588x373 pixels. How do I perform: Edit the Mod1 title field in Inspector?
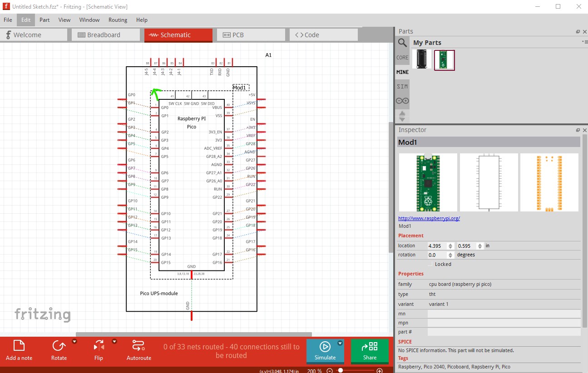489,142
